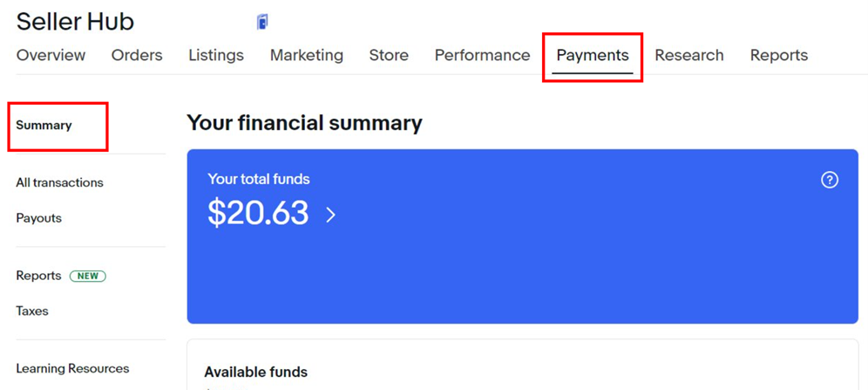Image resolution: width=868 pixels, height=390 pixels.
Task: Switch to the Orders tab
Action: coord(137,55)
